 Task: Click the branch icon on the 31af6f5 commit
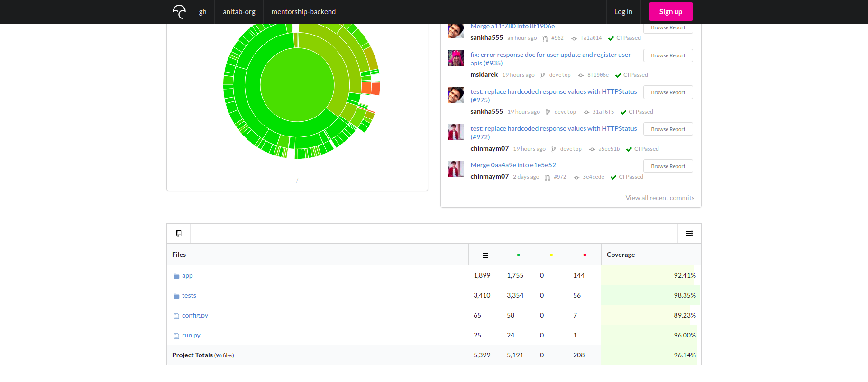(548, 112)
